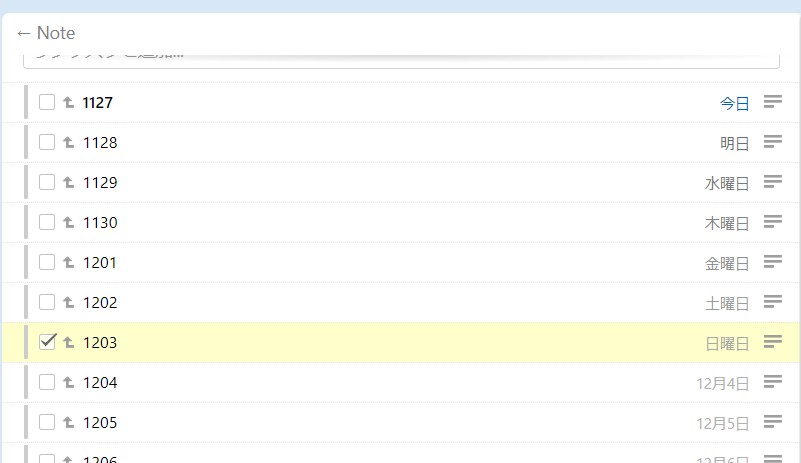
Task: Open the 木曜日 due date picker
Action: [726, 223]
